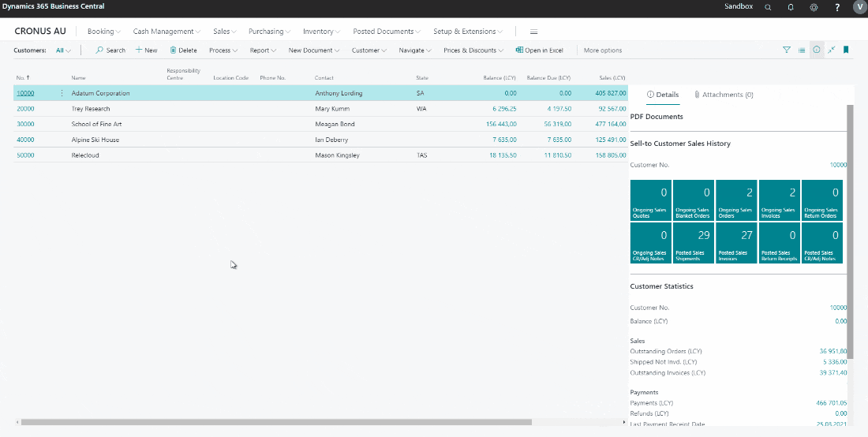The width and height of the screenshot is (868, 437).
Task: Open the Customer action menu
Action: [x=369, y=50]
